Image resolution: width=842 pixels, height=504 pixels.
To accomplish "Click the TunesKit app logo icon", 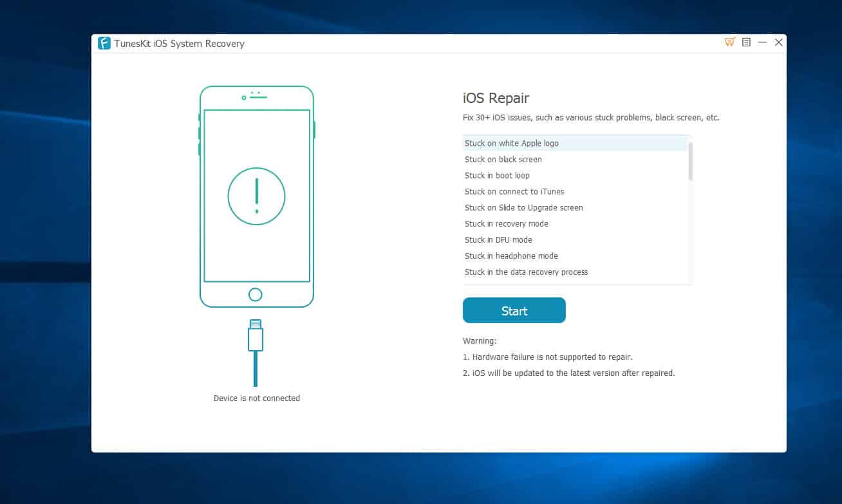I will click(x=104, y=43).
